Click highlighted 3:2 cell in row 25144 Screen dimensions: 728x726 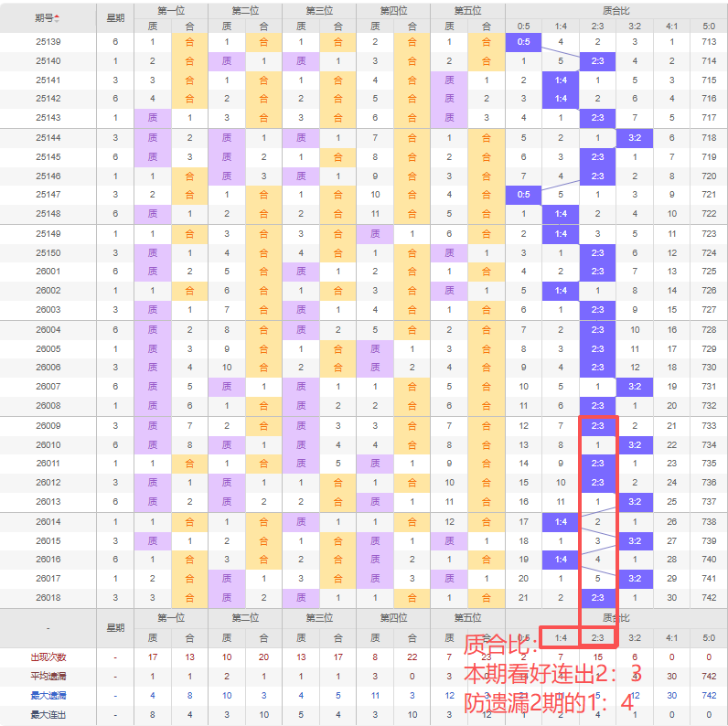(635, 138)
